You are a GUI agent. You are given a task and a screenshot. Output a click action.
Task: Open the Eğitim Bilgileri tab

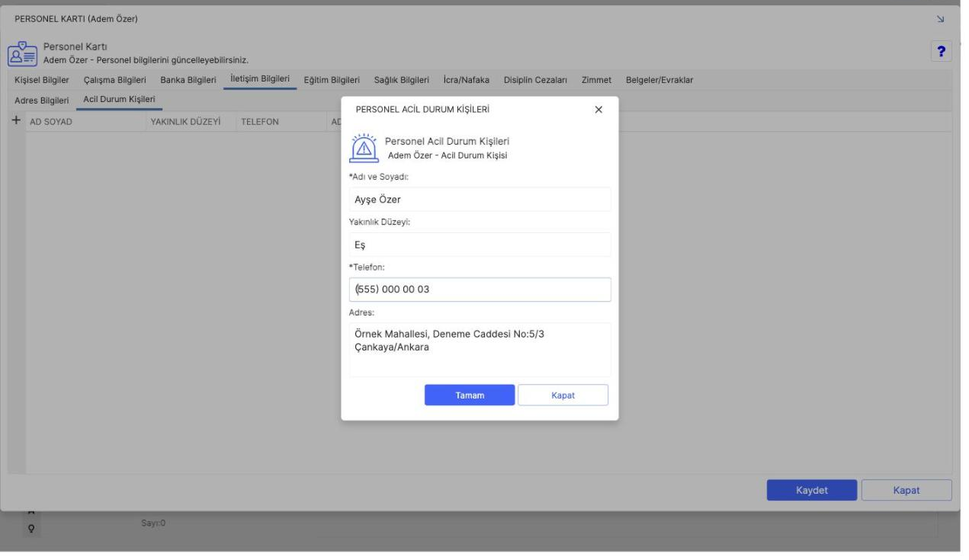tap(332, 80)
